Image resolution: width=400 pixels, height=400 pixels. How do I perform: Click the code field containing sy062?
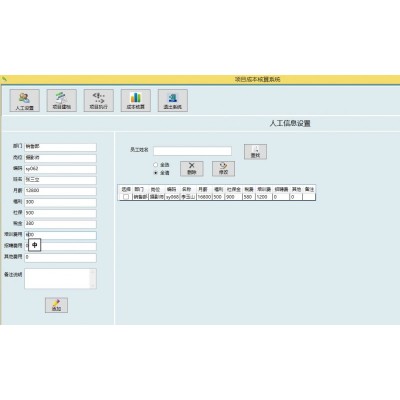pyautogui.click(x=60, y=169)
